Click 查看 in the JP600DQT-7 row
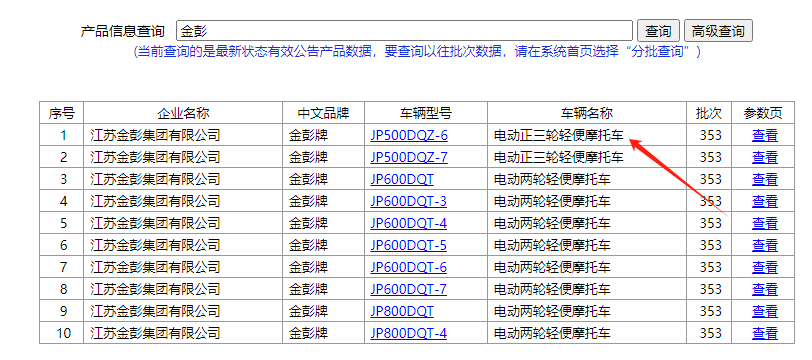 pos(765,289)
